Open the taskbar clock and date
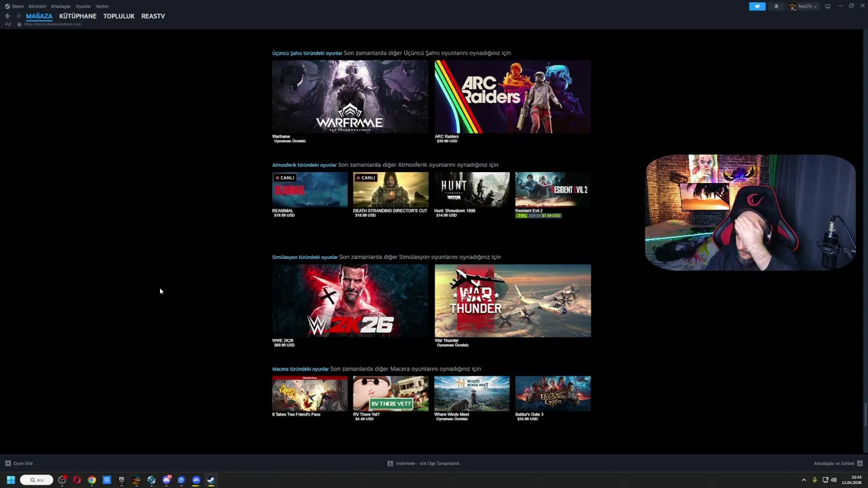 click(x=852, y=480)
